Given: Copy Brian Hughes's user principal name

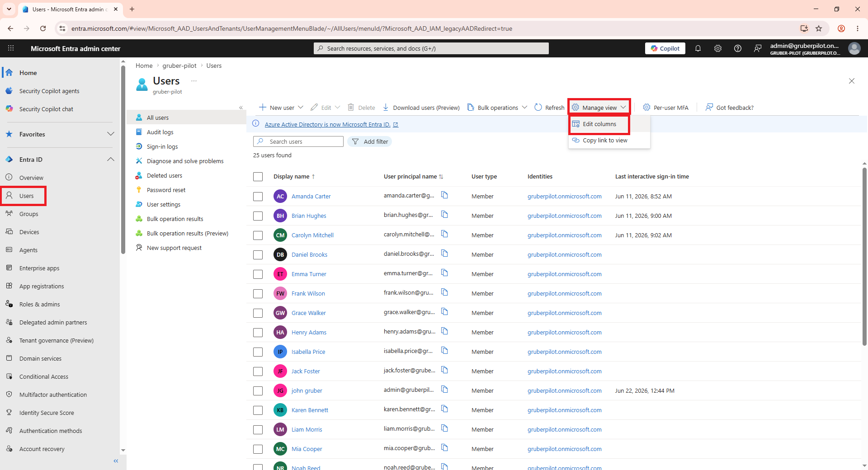Looking at the screenshot, I should [x=444, y=215].
